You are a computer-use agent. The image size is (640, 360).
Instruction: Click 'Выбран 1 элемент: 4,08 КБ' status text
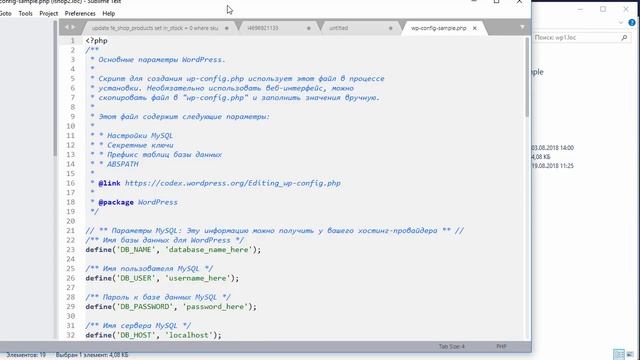click(92, 355)
